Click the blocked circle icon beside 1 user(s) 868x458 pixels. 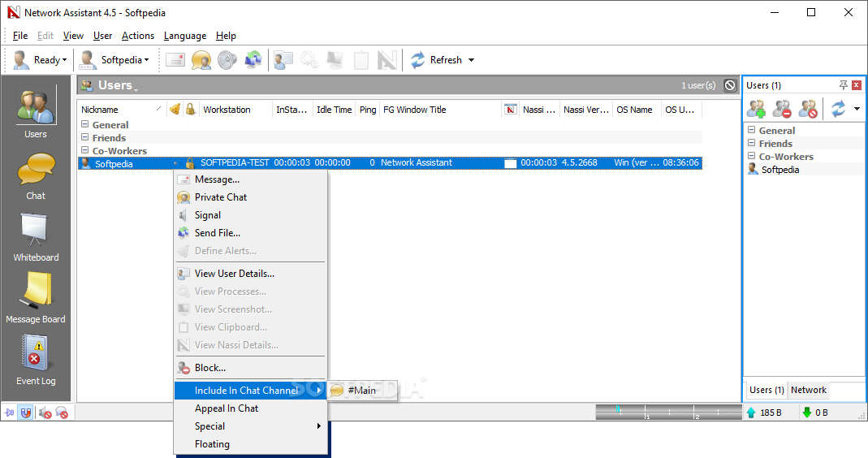(x=730, y=85)
